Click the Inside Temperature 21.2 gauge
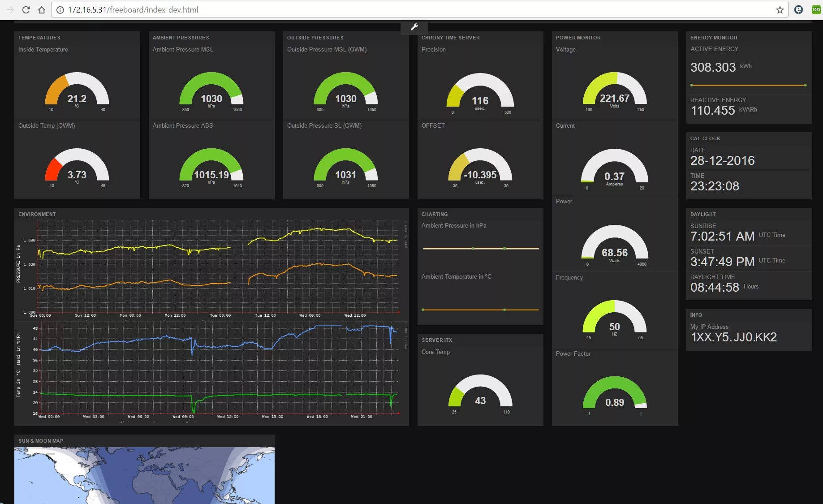This screenshot has height=504, width=823. pos(77,92)
